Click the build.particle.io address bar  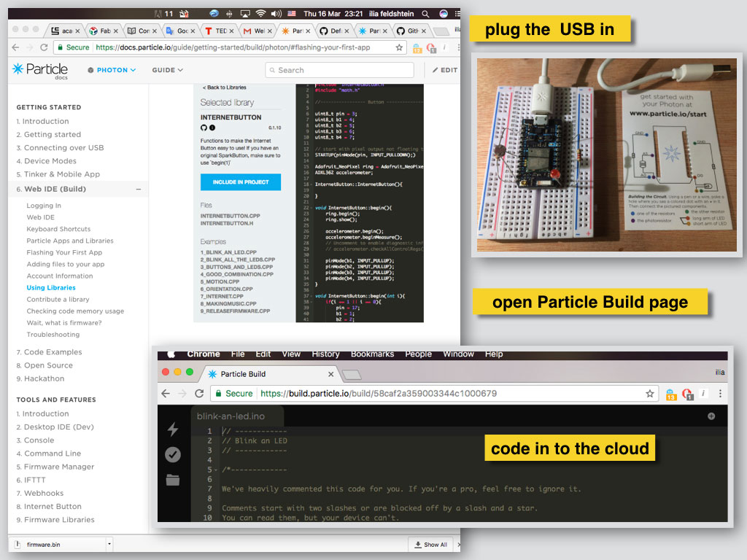click(x=435, y=393)
